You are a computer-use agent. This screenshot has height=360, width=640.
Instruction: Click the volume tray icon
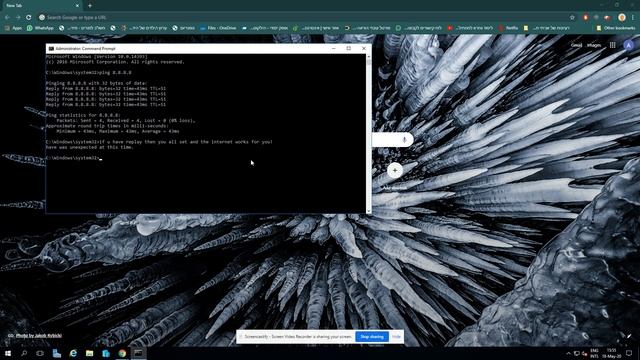click(x=584, y=353)
